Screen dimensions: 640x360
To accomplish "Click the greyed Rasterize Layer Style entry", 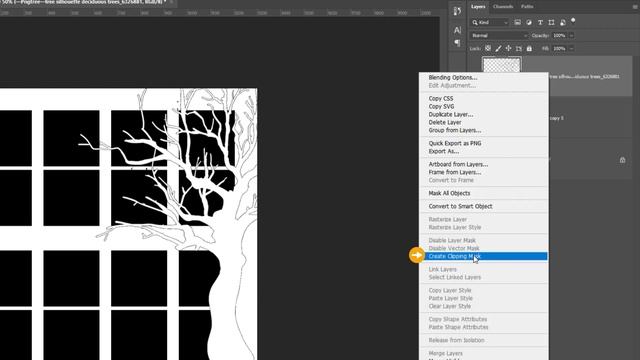I will click(455, 227).
